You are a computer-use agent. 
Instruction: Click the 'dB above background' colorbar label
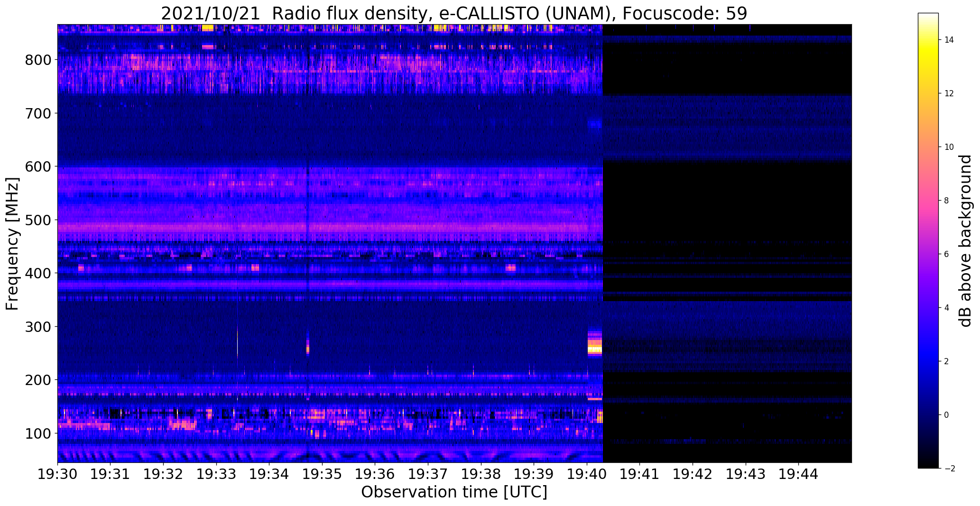coord(965,240)
